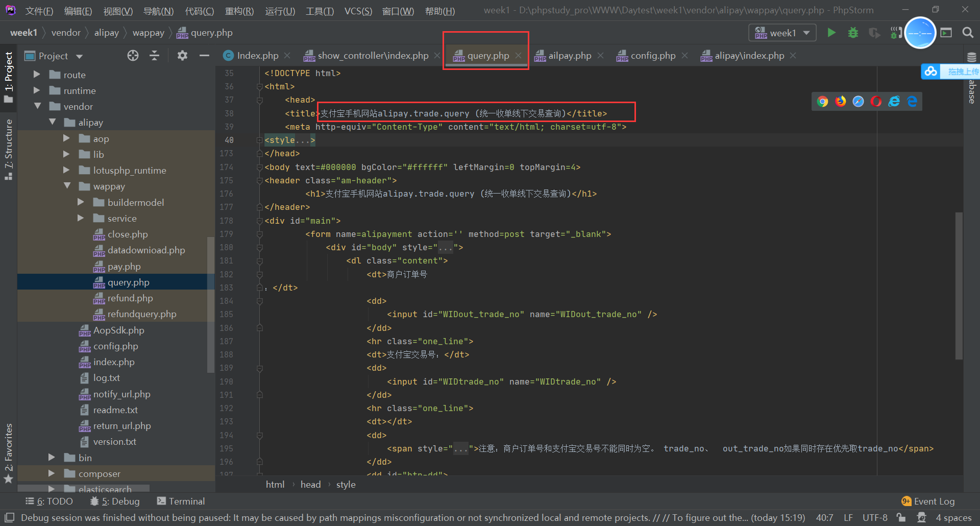The image size is (980, 526).
Task: Toggle read-only lock icon in status bar
Action: [901, 517]
